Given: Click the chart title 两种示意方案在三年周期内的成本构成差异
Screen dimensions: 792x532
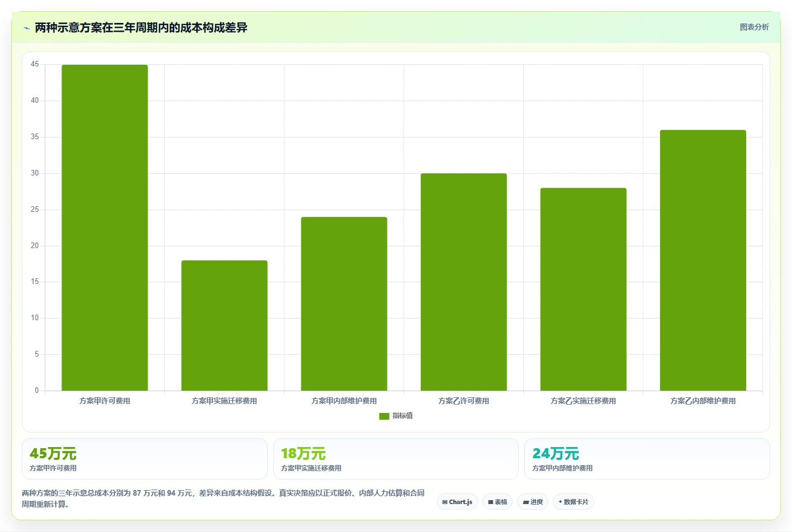Looking at the screenshot, I should point(141,28).
